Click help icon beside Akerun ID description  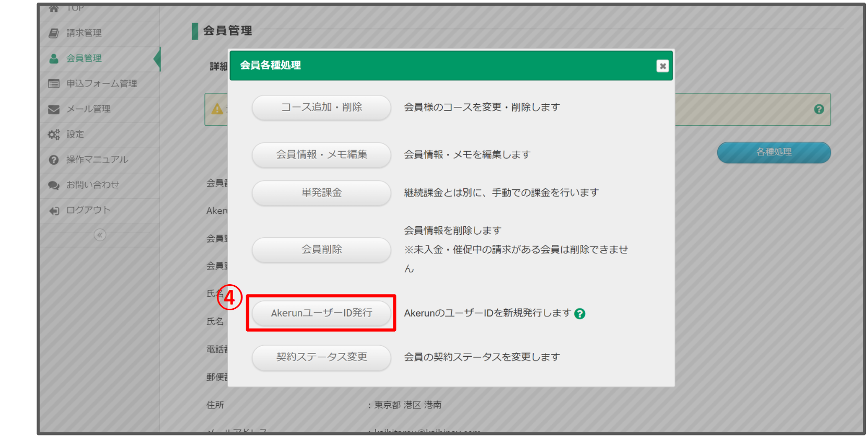click(580, 314)
